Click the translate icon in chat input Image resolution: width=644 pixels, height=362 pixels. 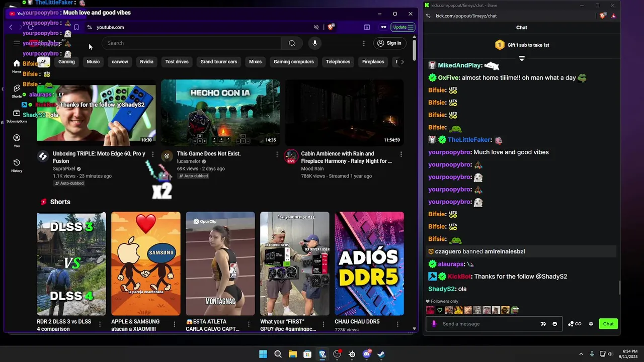pyautogui.click(x=543, y=324)
